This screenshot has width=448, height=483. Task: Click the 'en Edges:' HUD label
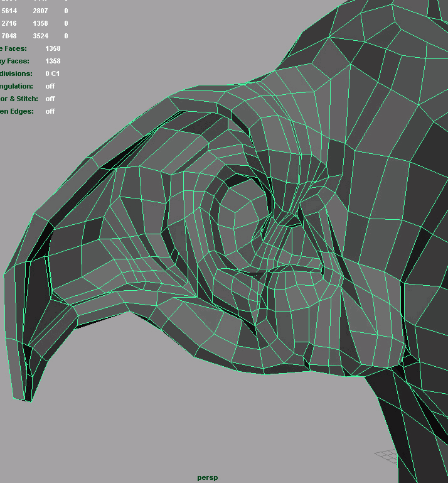(17, 111)
